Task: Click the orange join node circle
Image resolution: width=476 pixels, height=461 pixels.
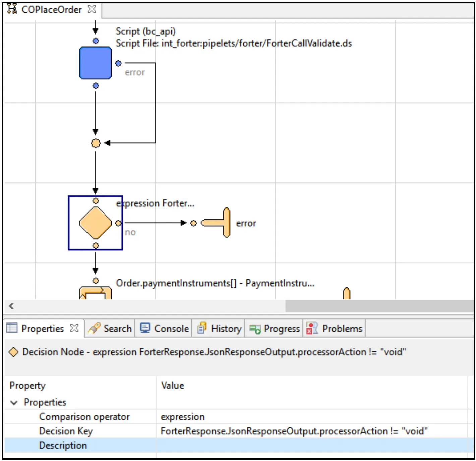Action: pos(96,143)
